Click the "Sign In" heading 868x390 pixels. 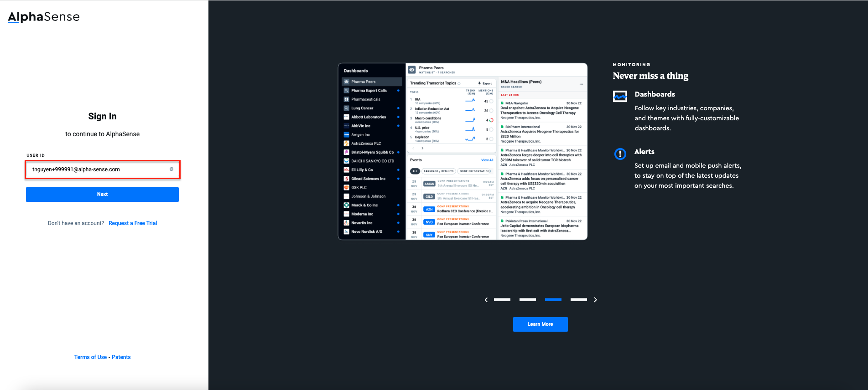click(x=102, y=116)
